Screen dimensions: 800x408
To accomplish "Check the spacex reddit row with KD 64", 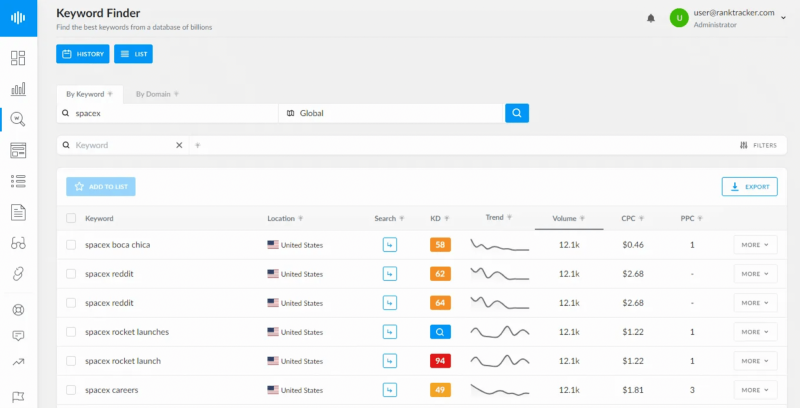I will [x=71, y=303].
